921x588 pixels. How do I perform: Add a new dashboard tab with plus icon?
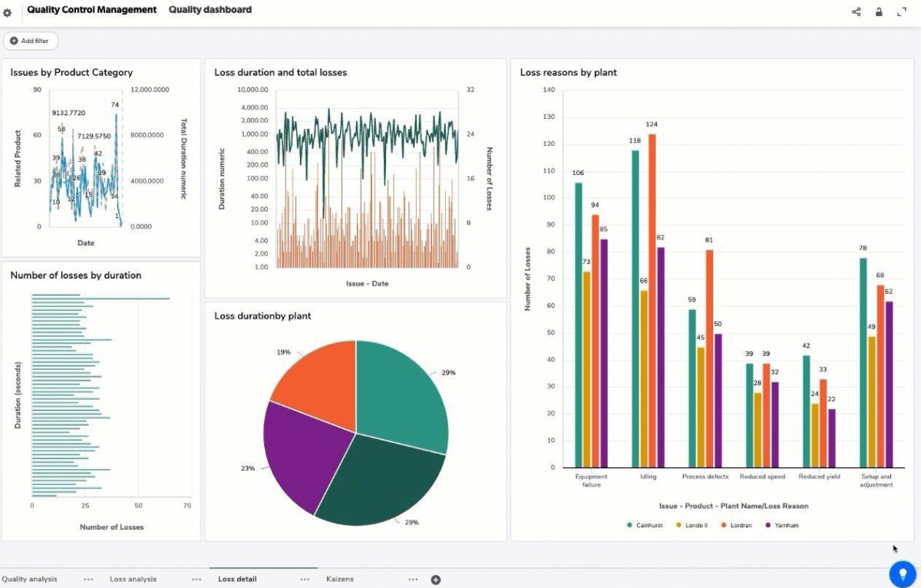click(435, 580)
